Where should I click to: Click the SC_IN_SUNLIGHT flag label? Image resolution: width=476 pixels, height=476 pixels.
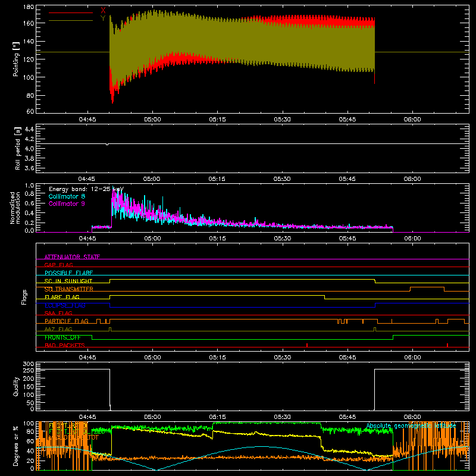[68, 281]
